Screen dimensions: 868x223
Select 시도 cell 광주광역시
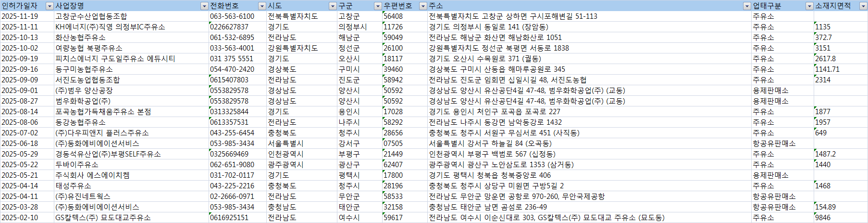pos(302,165)
